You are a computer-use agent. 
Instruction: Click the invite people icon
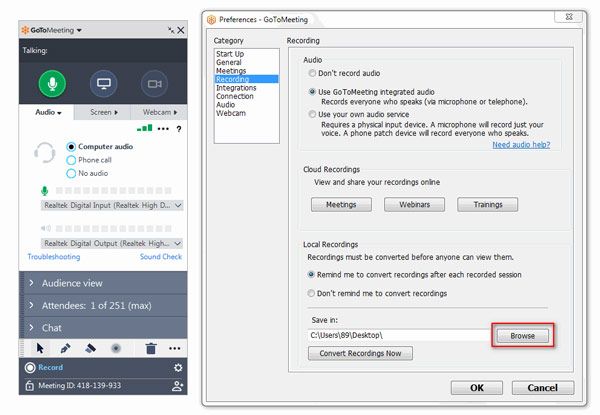pos(178,385)
